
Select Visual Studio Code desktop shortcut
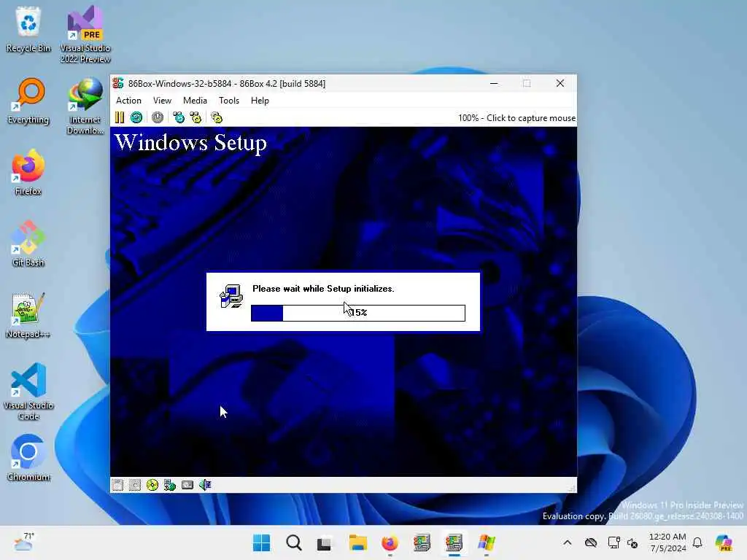coord(28,392)
